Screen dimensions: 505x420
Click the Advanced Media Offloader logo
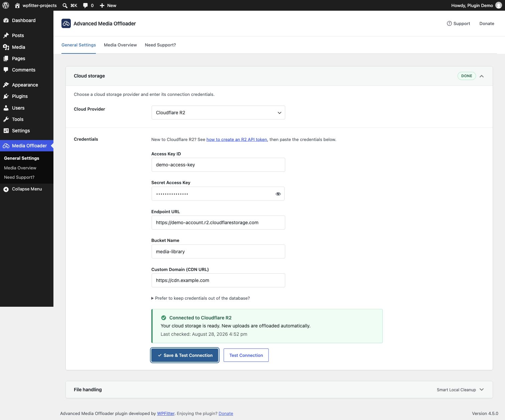[x=66, y=23]
